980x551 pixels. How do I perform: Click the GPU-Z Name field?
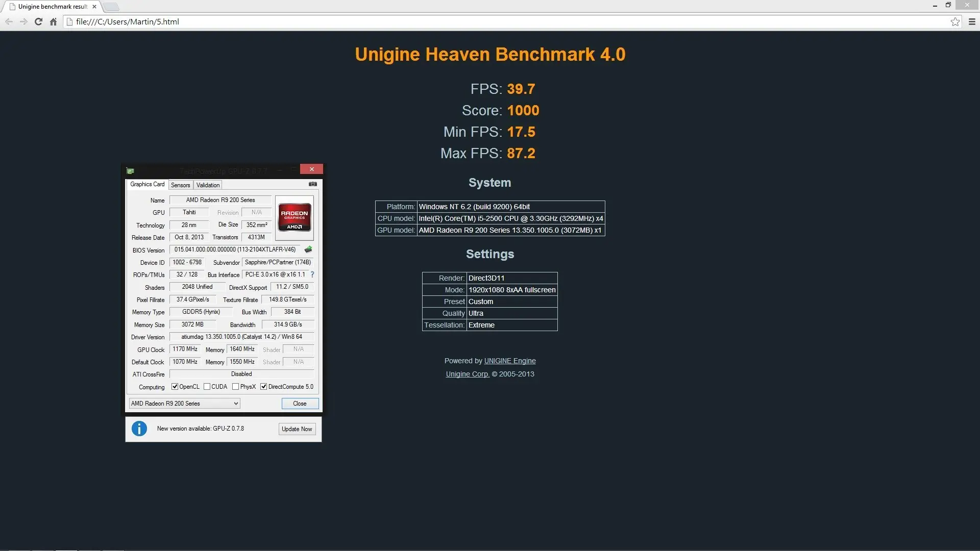220,200
